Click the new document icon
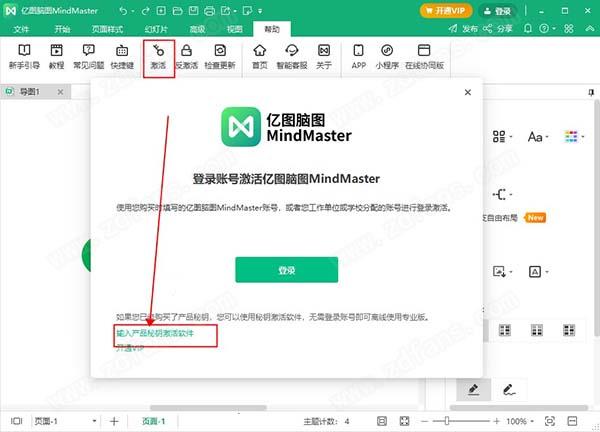The image size is (600, 432). click(161, 11)
